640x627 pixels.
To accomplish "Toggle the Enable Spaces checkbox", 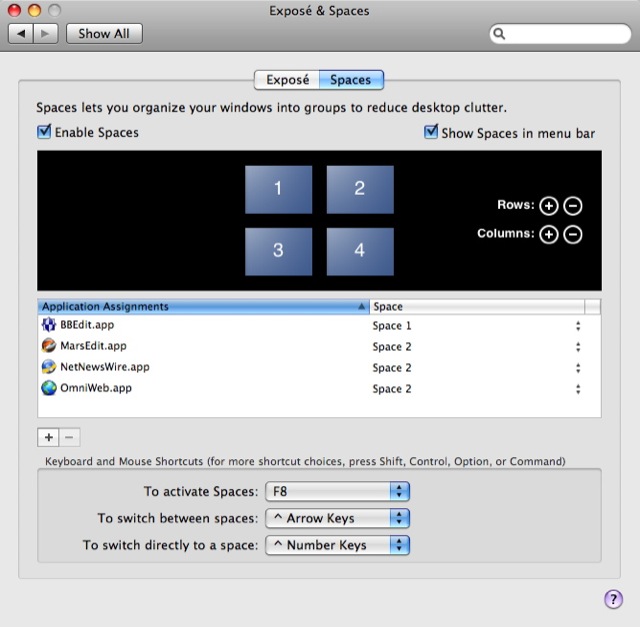I will 44,132.
